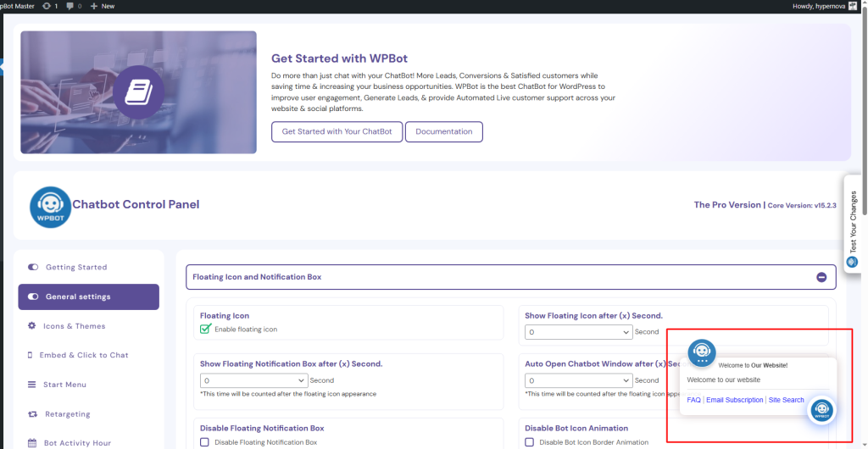This screenshot has height=449, width=868.
Task: Click Get Started with Your ChatBot button
Action: (337, 132)
